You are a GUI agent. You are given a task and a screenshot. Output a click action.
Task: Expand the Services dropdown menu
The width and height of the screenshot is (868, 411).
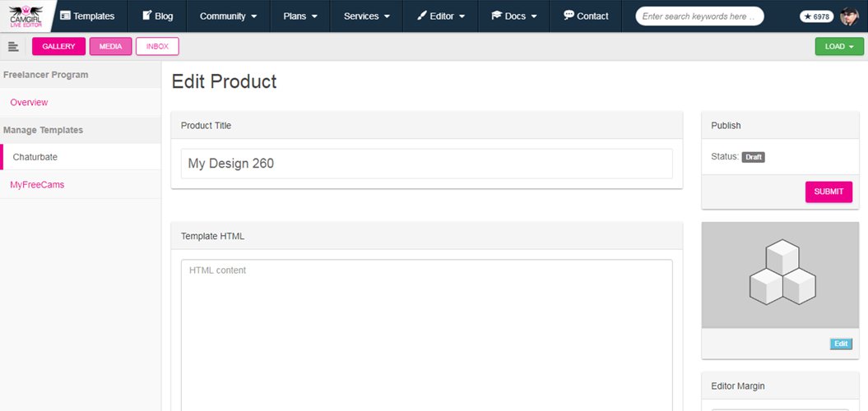(366, 16)
